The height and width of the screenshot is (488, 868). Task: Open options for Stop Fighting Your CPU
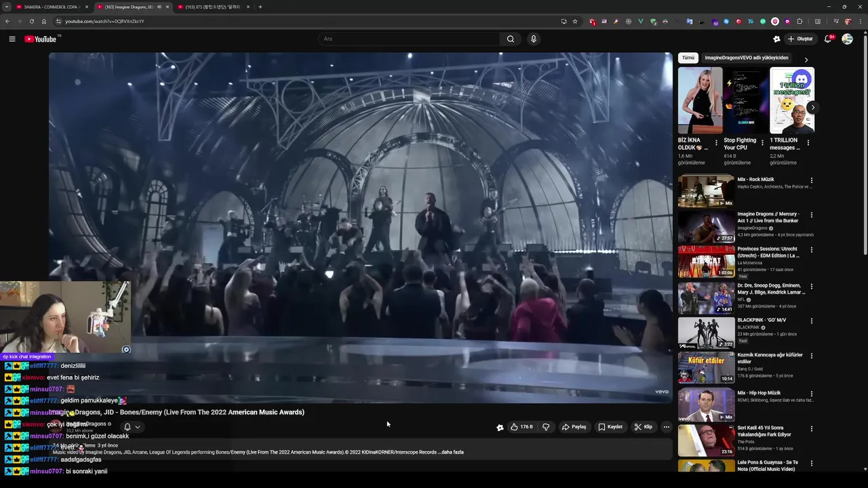pos(762,143)
